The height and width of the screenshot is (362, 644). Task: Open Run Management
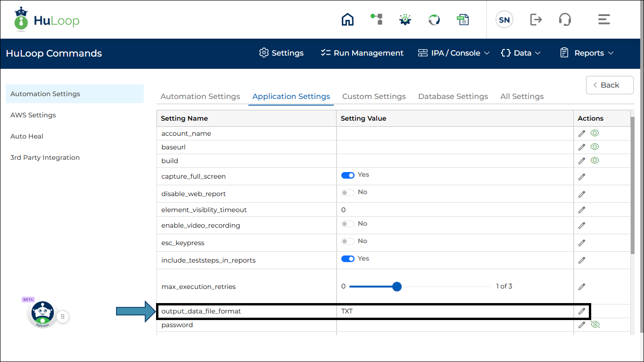pos(362,53)
